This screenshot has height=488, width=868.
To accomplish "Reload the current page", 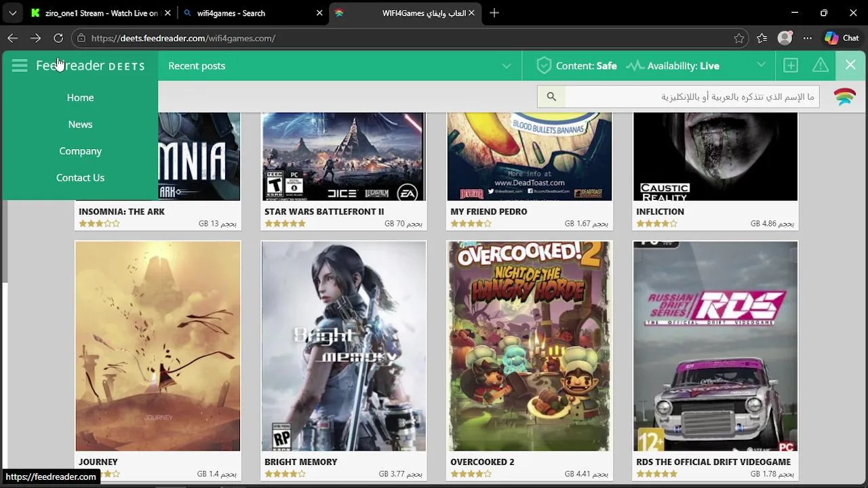I will pyautogui.click(x=58, y=38).
